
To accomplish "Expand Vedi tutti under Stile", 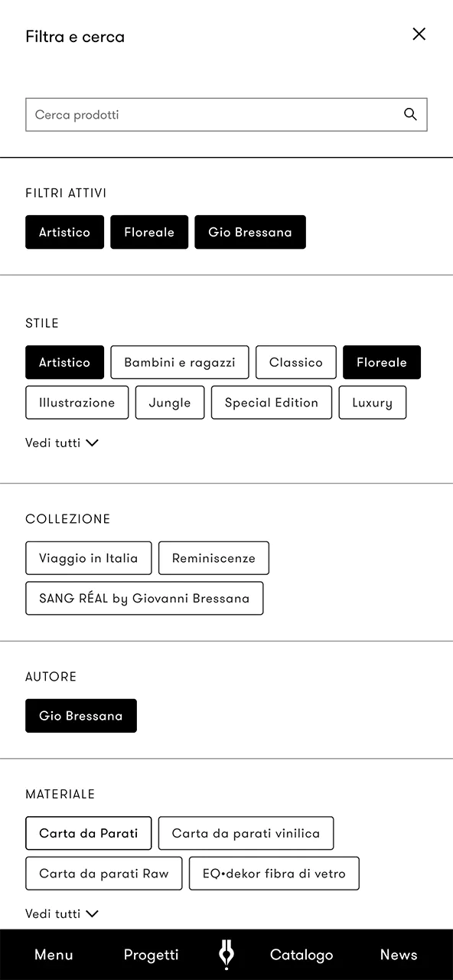I will pyautogui.click(x=62, y=443).
